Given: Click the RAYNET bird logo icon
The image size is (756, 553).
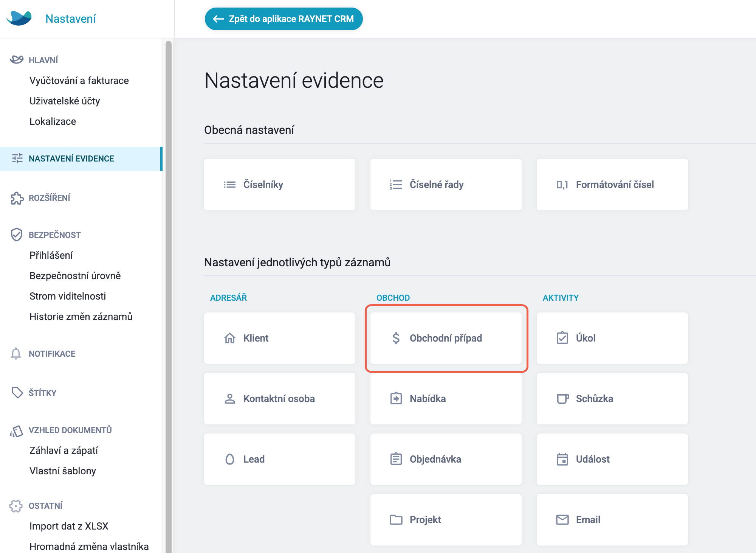Looking at the screenshot, I should pos(19,18).
